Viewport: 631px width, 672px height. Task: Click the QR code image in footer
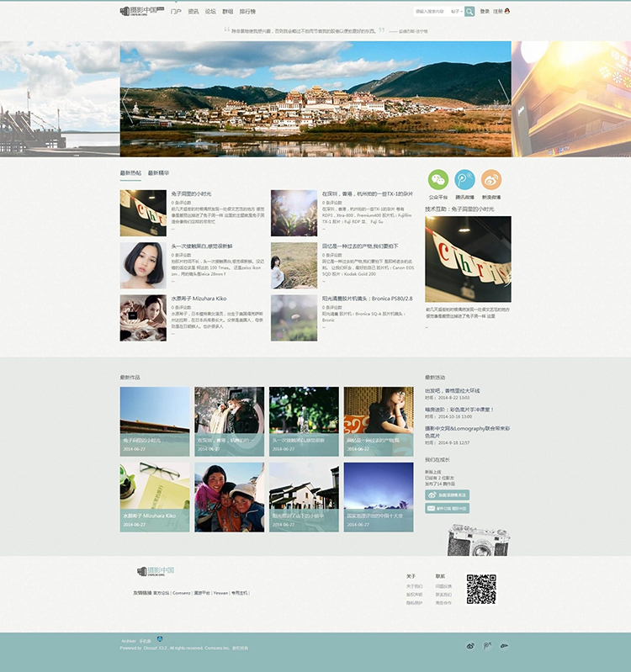tap(481, 589)
